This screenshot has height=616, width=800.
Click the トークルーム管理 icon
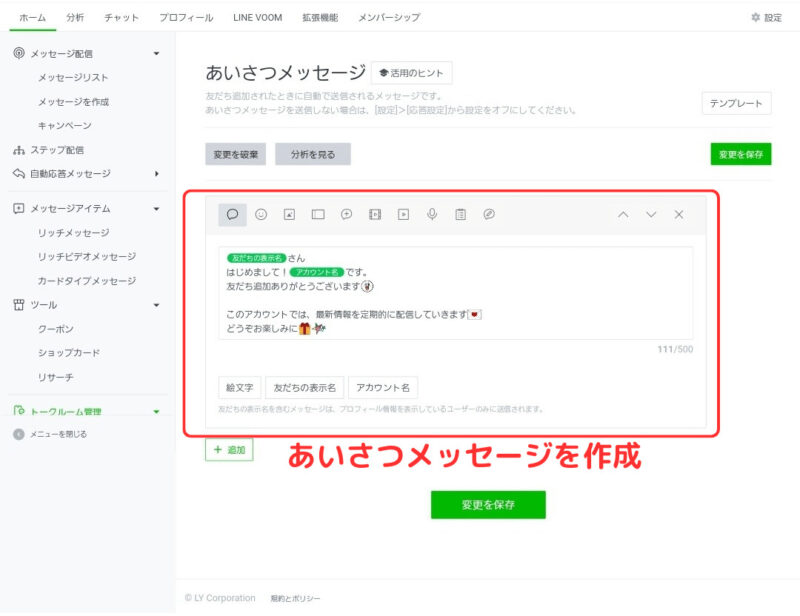(x=19, y=410)
